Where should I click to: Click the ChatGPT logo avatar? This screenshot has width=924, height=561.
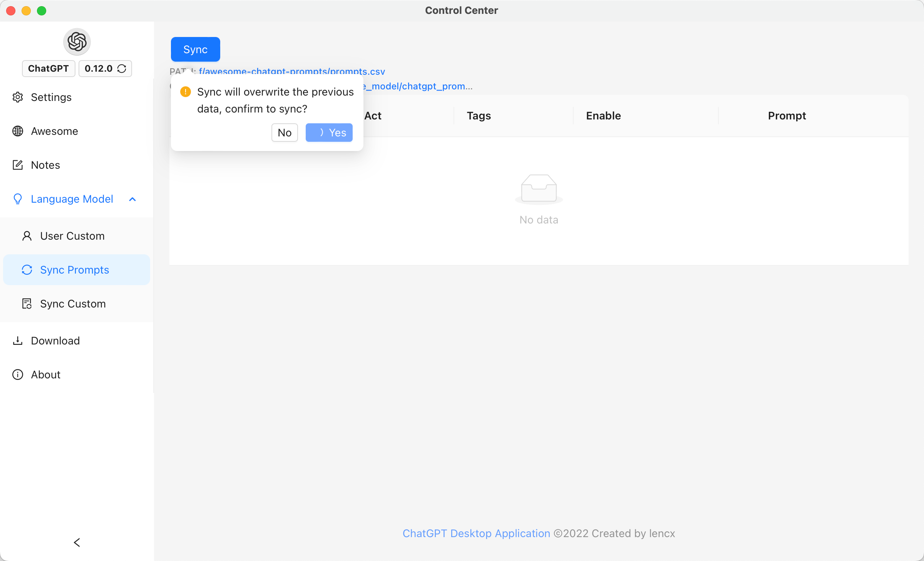77,42
